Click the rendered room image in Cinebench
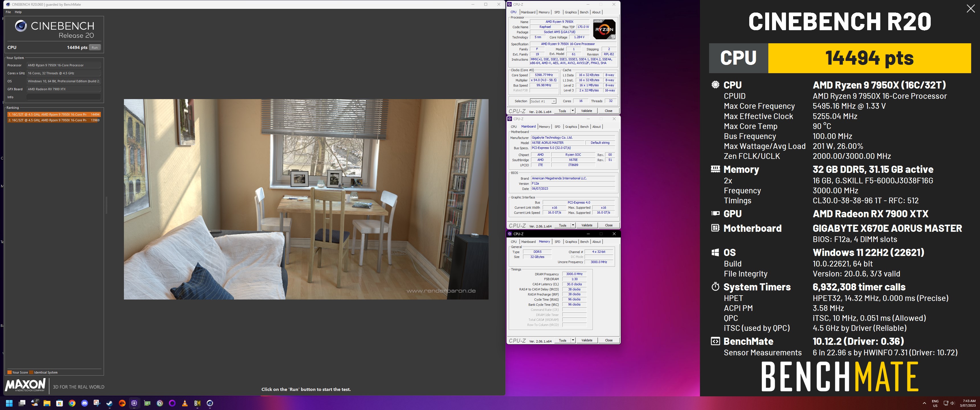Screen dimensions: 980x410 (x=306, y=199)
